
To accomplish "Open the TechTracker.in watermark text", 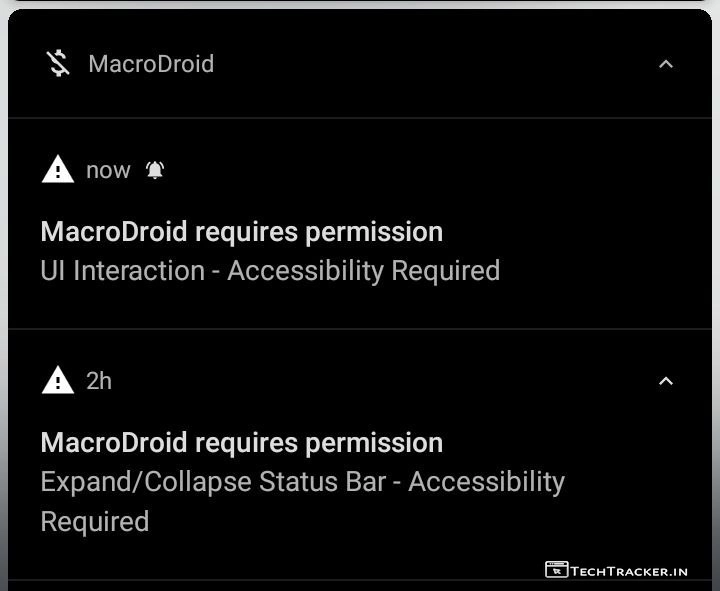I will pyautogui.click(x=629, y=571).
